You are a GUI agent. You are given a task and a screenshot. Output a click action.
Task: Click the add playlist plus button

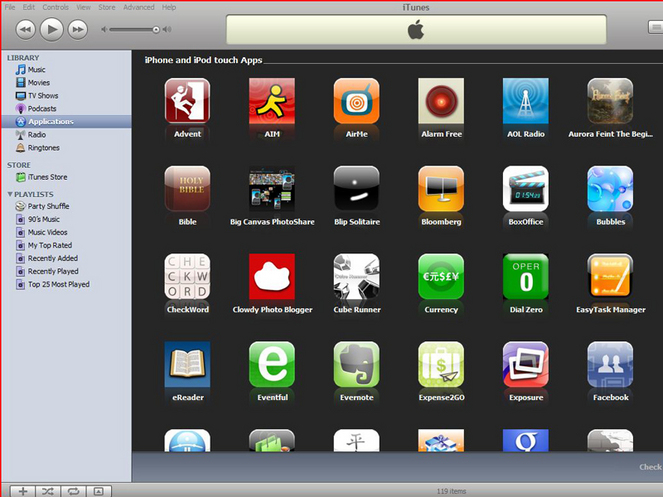[x=23, y=491]
